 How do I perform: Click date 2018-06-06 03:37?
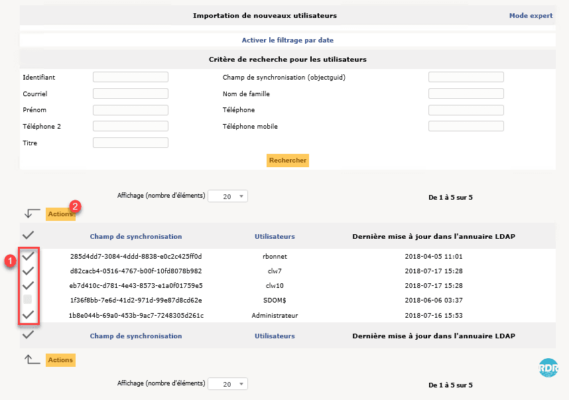(x=434, y=301)
